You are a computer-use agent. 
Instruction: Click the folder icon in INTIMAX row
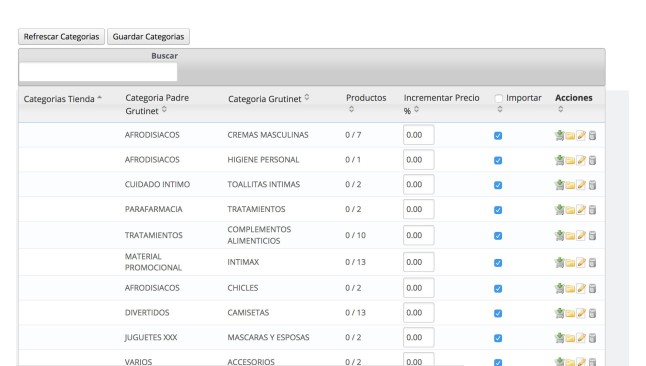570,263
